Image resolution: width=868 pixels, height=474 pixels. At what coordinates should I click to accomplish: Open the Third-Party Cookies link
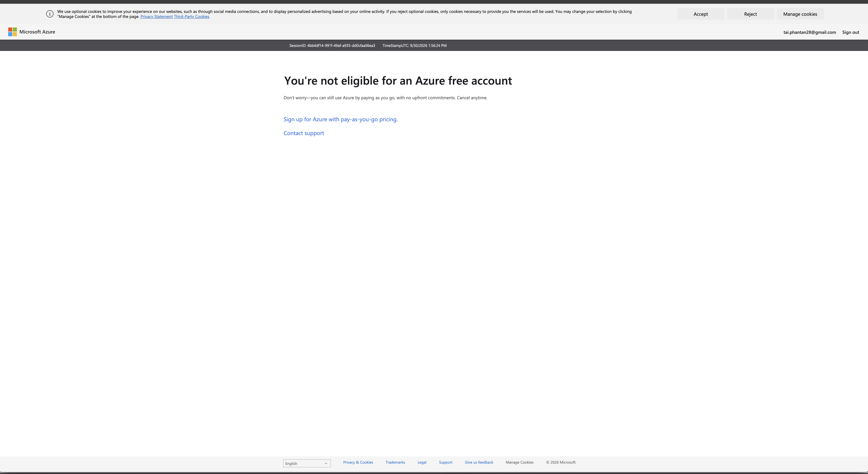click(x=191, y=17)
